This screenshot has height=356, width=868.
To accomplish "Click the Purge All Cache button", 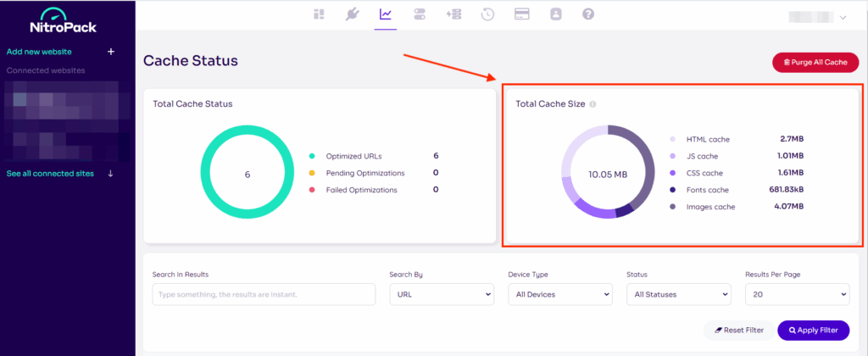I will coord(815,63).
